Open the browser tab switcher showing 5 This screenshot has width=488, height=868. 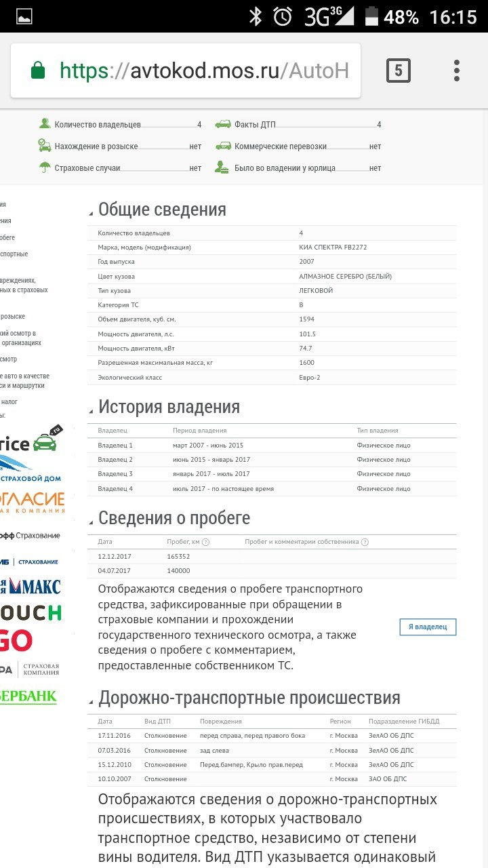(x=399, y=71)
